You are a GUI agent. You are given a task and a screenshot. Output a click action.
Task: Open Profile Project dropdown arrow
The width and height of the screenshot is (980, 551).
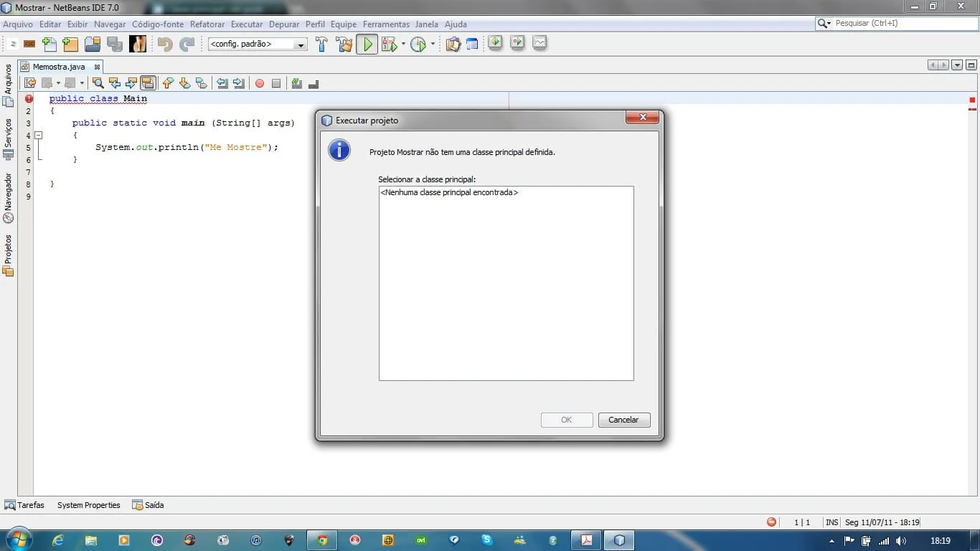(433, 44)
